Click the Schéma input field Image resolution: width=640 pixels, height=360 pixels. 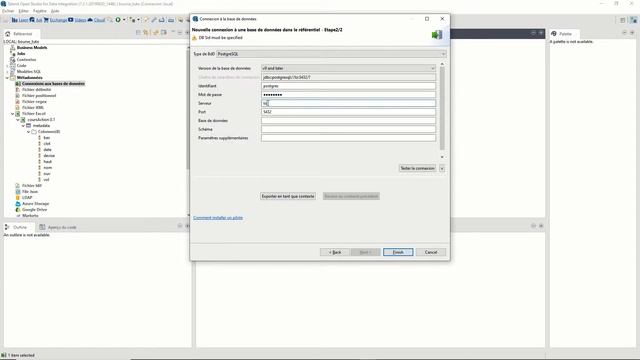348,129
